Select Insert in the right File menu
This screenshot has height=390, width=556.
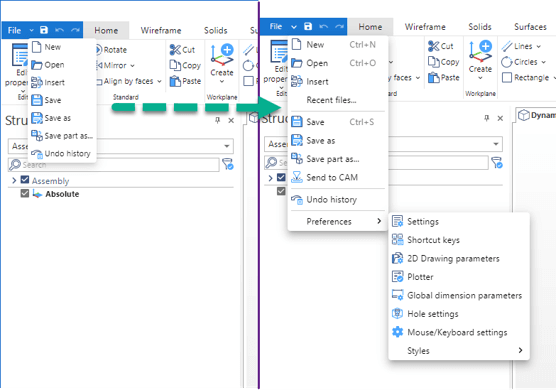pyautogui.click(x=338, y=82)
